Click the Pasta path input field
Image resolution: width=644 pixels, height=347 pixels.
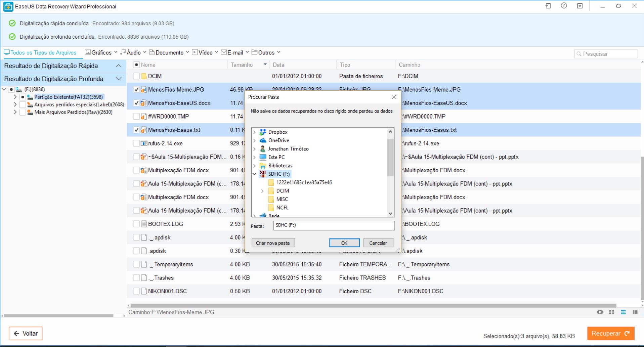334,225
